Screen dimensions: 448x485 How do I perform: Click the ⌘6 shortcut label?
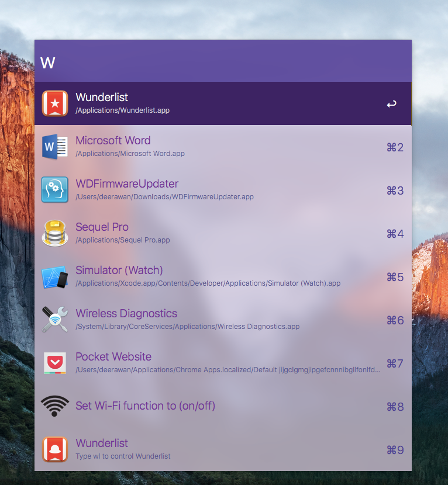pyautogui.click(x=395, y=320)
